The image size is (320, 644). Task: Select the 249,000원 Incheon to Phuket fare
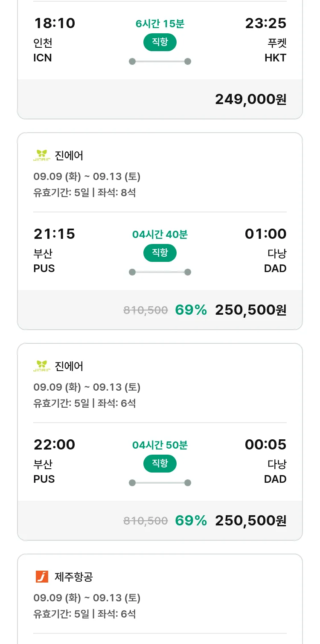coord(250,99)
